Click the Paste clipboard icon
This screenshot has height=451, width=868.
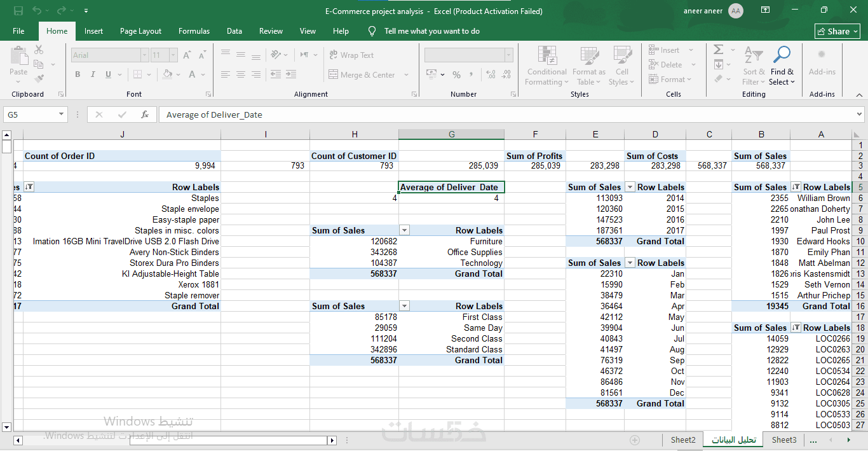click(x=18, y=55)
